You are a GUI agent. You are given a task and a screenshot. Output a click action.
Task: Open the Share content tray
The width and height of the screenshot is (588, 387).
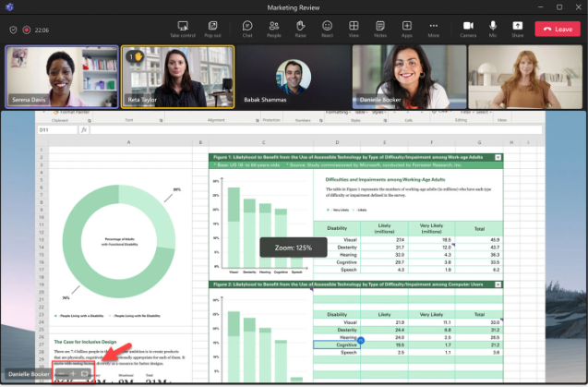517,28
